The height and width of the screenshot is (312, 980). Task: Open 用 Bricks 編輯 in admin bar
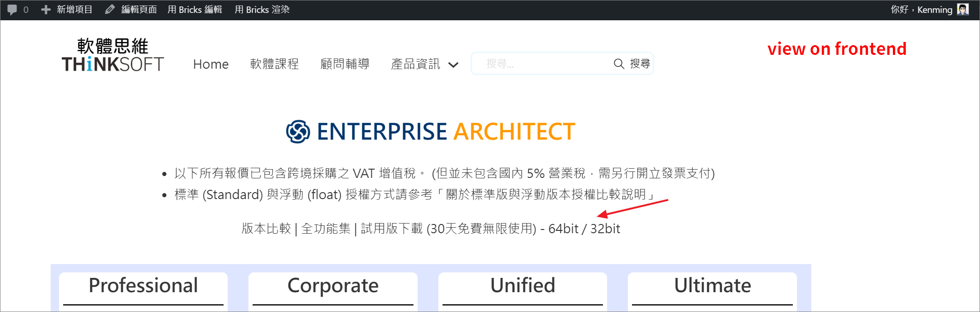tap(195, 10)
